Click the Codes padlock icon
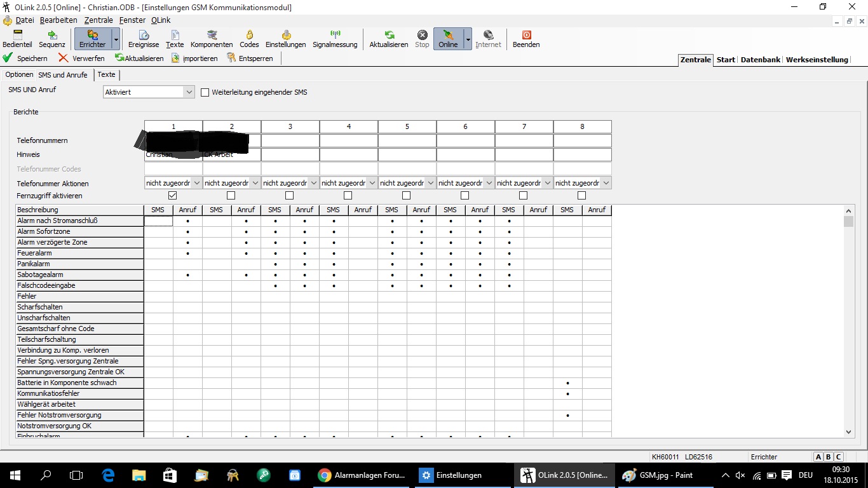 click(249, 39)
